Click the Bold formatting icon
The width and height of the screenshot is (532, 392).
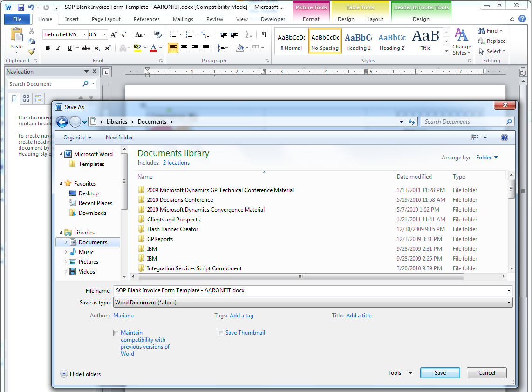(48, 48)
